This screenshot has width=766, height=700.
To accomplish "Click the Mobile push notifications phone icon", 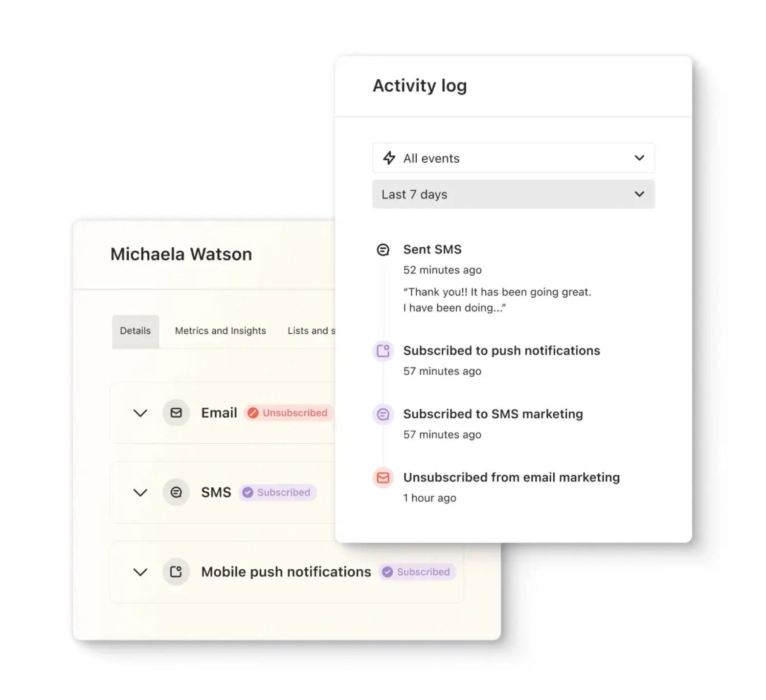I will [176, 572].
